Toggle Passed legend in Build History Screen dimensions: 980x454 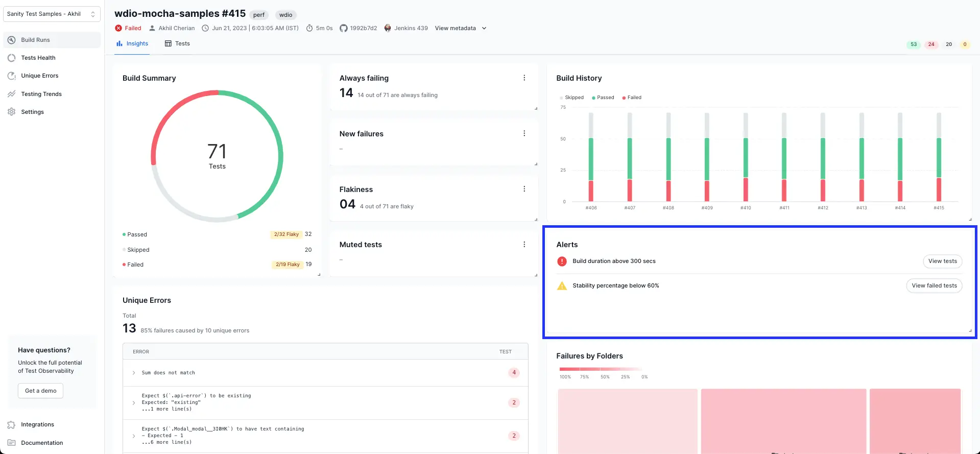coord(603,98)
